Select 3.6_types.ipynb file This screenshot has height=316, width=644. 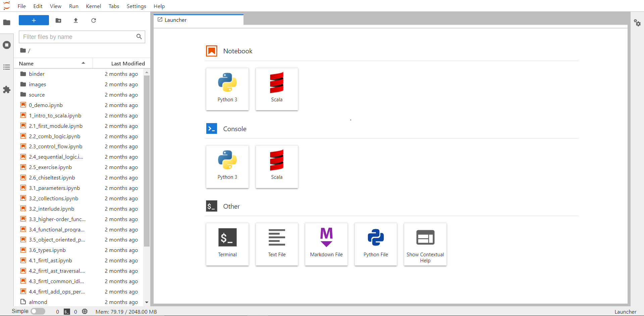pos(79,250)
